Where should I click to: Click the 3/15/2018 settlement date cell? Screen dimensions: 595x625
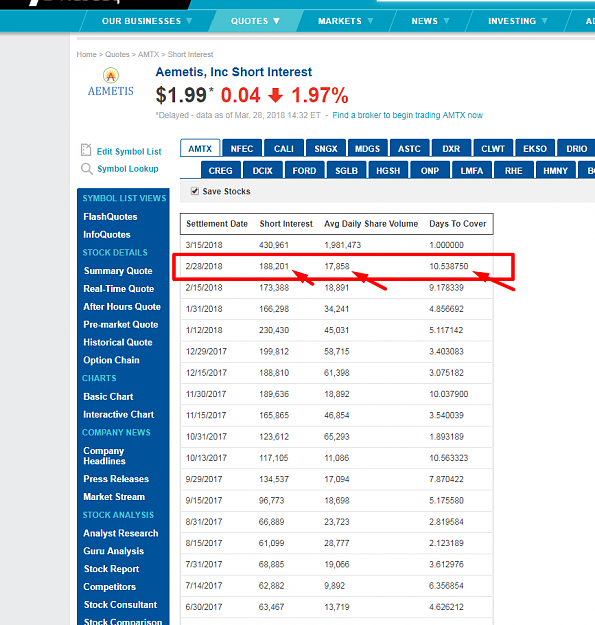[x=204, y=245]
